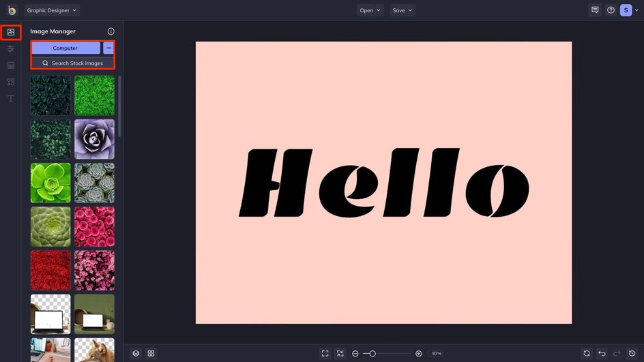This screenshot has width=644, height=362.
Task: Open the Layers panel icon
Action: (136, 353)
